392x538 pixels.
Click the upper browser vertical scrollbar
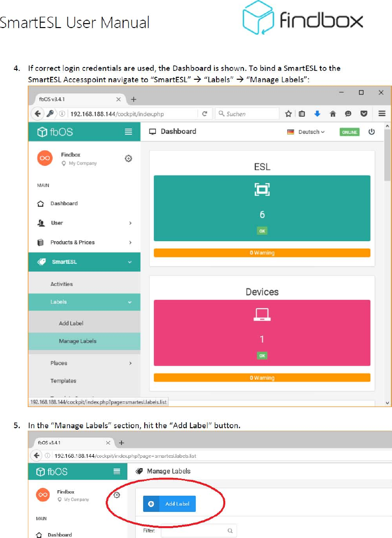387,155
